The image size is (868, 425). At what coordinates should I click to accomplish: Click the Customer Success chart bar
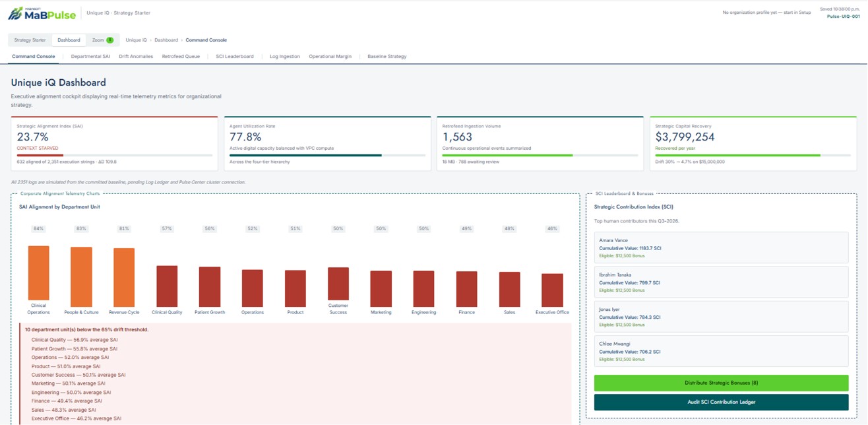point(338,284)
